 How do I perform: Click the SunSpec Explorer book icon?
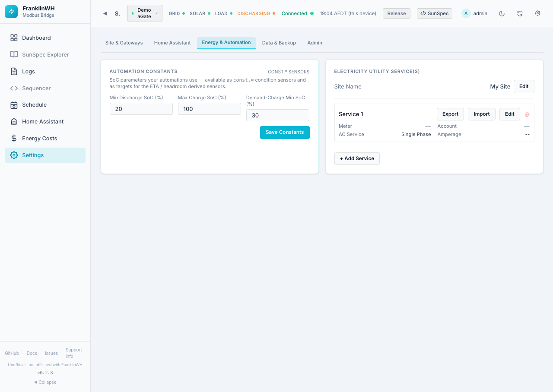14,54
